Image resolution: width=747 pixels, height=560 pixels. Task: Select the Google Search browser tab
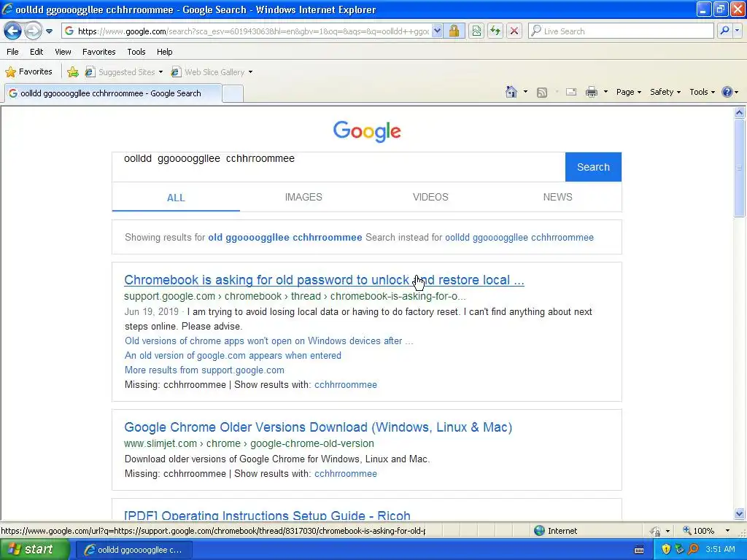point(113,93)
